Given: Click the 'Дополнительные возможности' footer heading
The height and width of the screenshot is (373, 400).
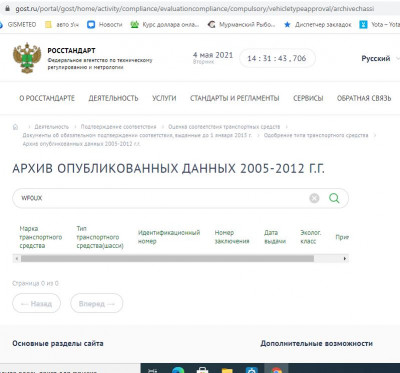Looking at the screenshot, I should pyautogui.click(x=316, y=343).
